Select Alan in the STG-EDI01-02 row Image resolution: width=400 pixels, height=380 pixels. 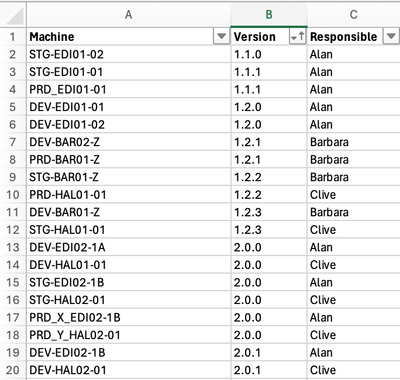click(354, 54)
